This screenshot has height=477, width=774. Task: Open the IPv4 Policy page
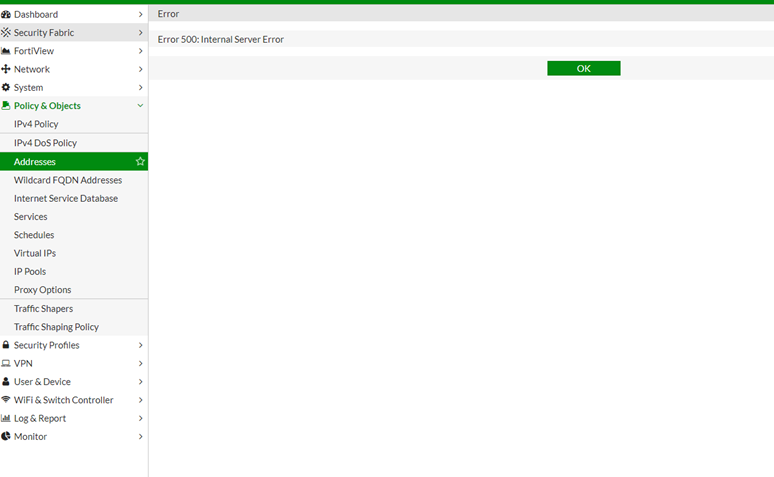pos(36,124)
